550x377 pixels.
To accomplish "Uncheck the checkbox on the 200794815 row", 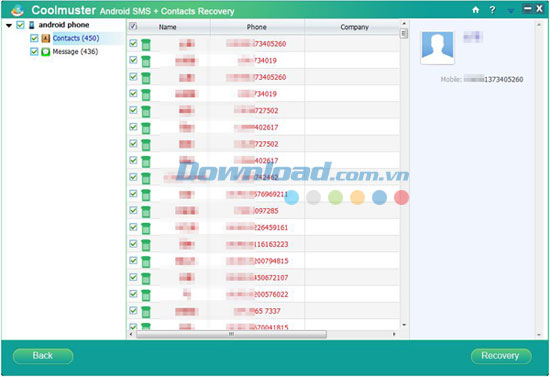I will (x=133, y=260).
